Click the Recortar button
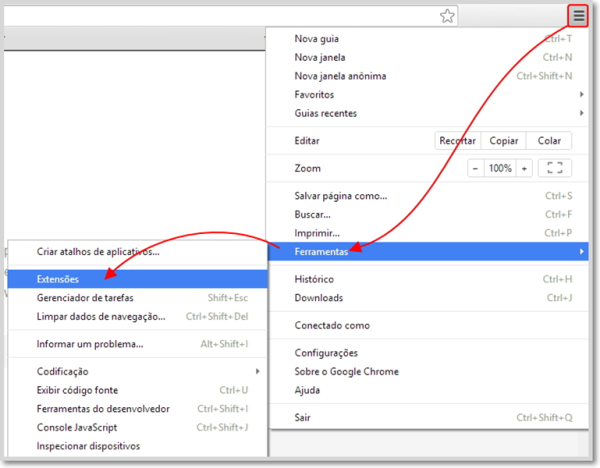 [x=458, y=141]
